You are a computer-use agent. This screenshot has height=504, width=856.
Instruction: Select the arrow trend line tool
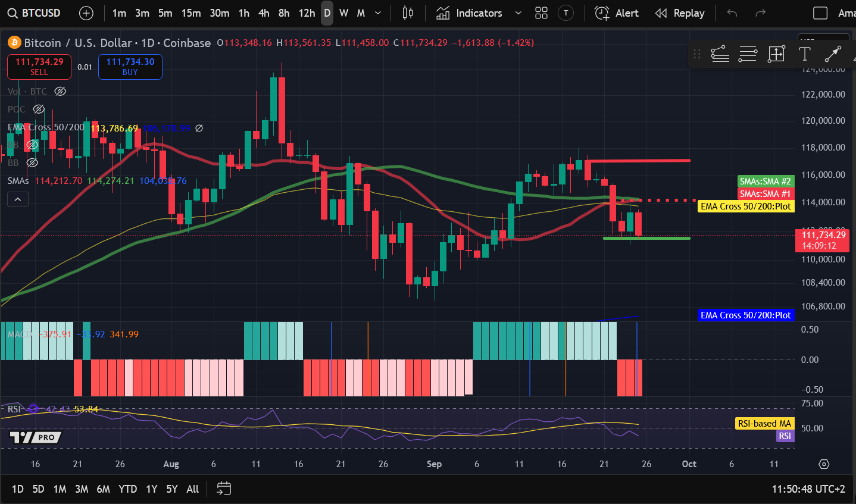pyautogui.click(x=833, y=54)
